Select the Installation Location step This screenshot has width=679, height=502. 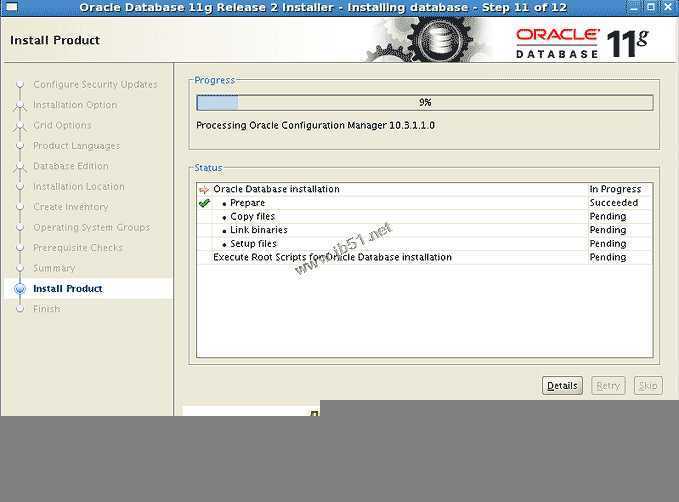coord(79,187)
